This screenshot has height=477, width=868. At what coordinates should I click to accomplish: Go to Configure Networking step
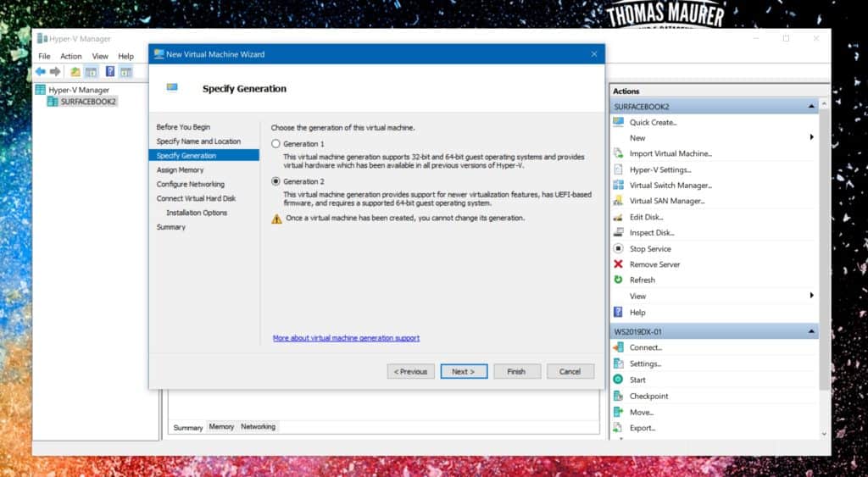(x=191, y=184)
